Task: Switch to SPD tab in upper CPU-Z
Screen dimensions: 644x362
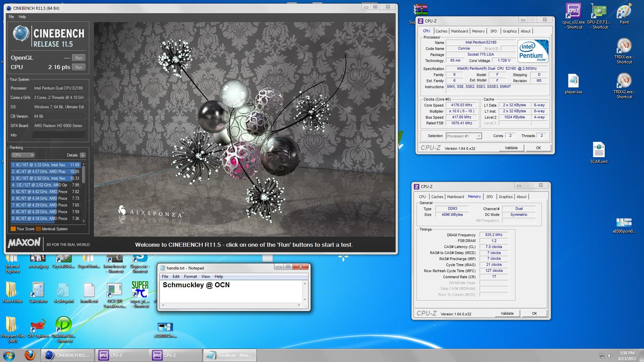Action: [493, 31]
